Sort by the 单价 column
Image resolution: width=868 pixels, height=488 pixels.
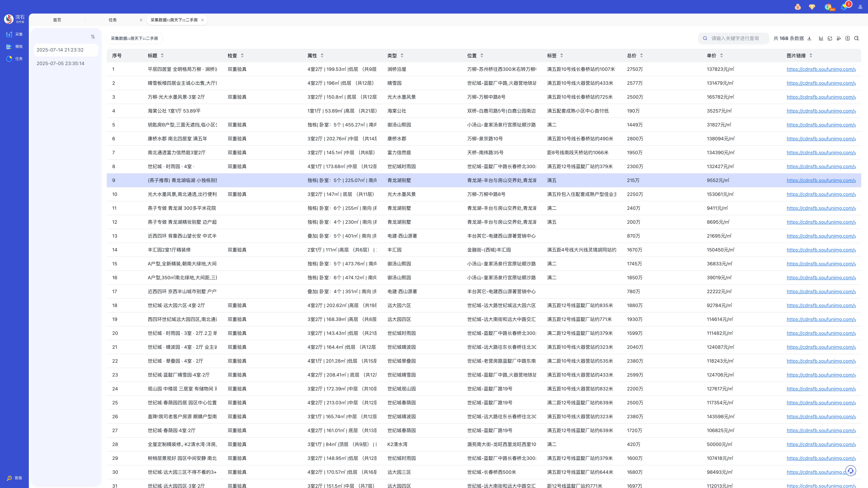pyautogui.click(x=721, y=56)
